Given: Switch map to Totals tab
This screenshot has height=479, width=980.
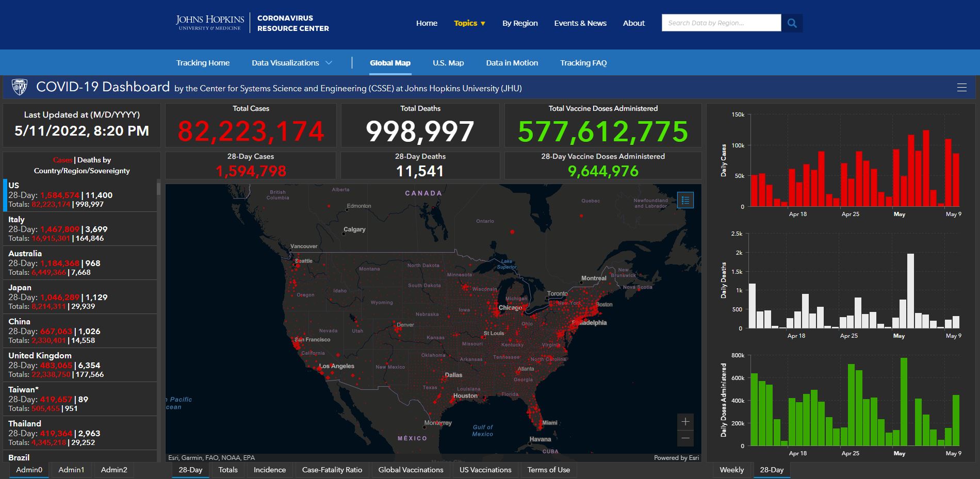Looking at the screenshot, I should point(228,470).
